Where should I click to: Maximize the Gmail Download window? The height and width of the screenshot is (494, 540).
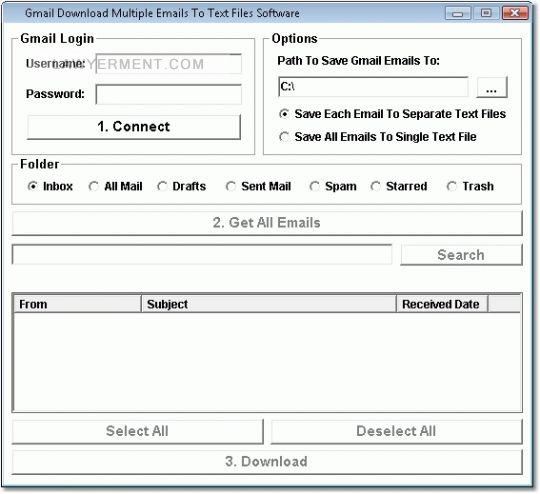486,13
